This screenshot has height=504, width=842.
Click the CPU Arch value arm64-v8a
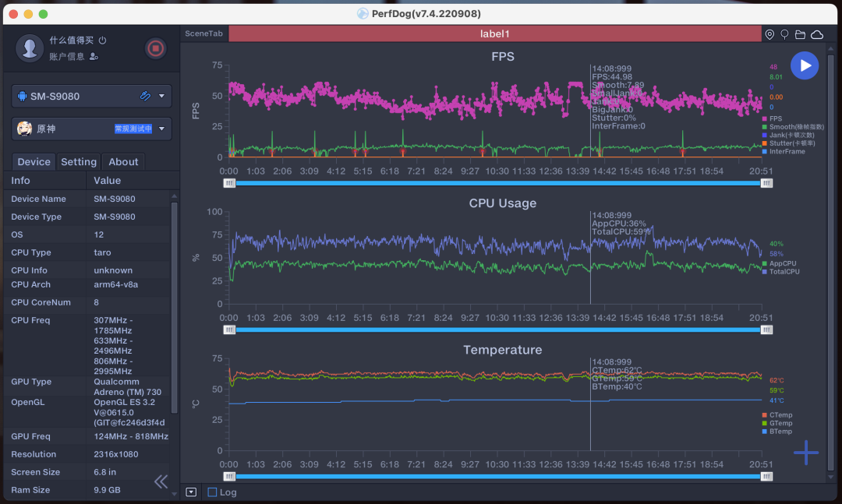click(116, 284)
